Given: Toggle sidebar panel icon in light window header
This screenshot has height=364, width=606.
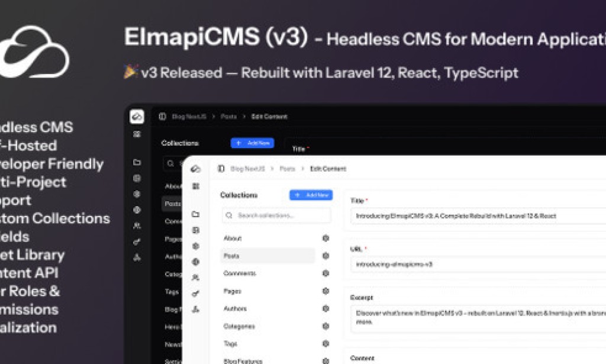Looking at the screenshot, I should pyautogui.click(x=221, y=169).
